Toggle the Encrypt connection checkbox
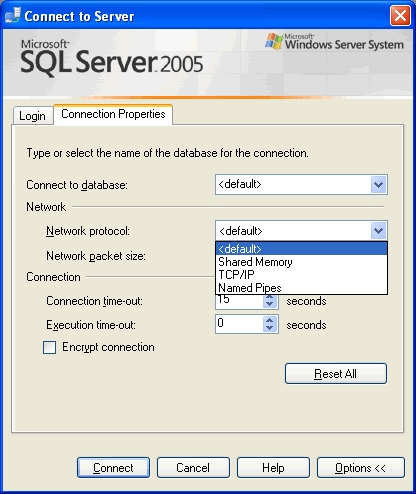Screen dimensions: 416x494 pyautogui.click(x=49, y=347)
